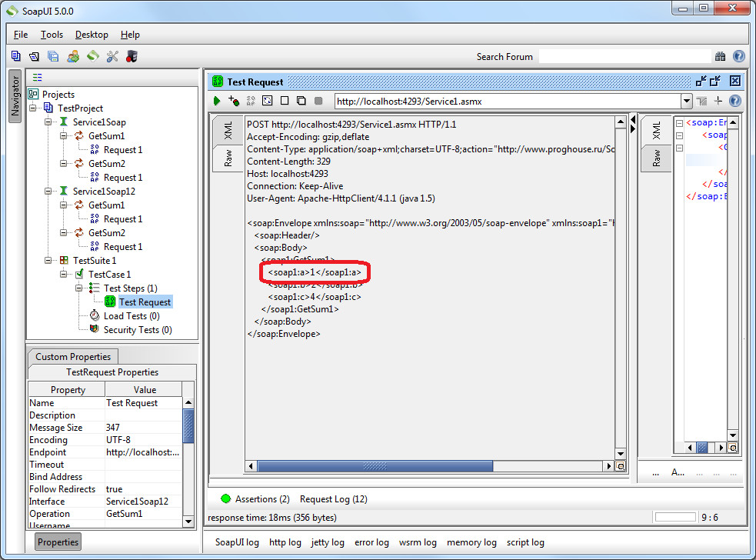The image size is (756, 560).
Task: Click the plus icon right of endpoint field
Action: click(x=718, y=100)
